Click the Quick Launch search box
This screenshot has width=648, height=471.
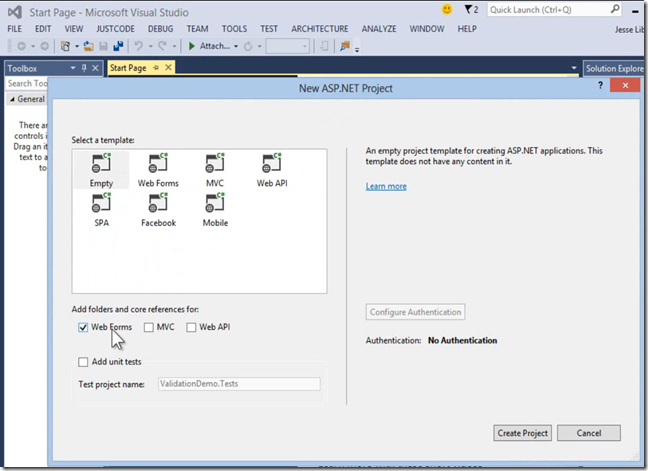tap(554, 10)
